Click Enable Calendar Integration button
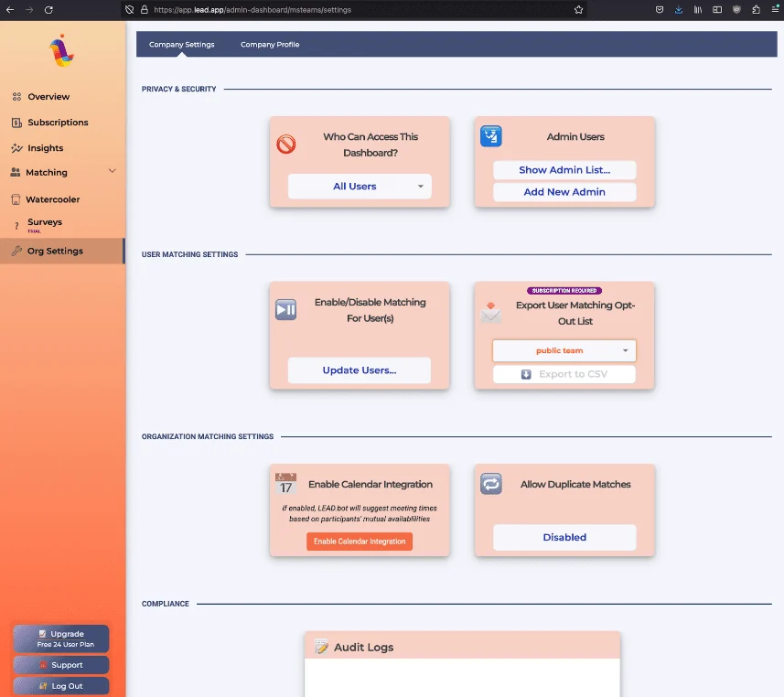The width and height of the screenshot is (784, 697). tap(360, 542)
